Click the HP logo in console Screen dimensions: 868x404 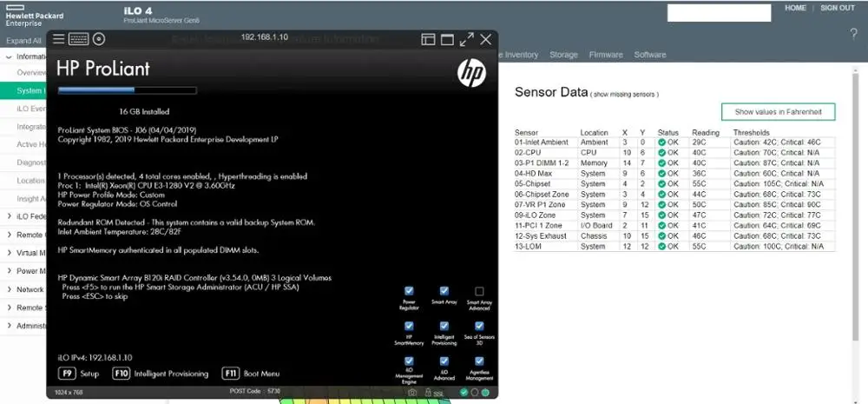click(471, 73)
